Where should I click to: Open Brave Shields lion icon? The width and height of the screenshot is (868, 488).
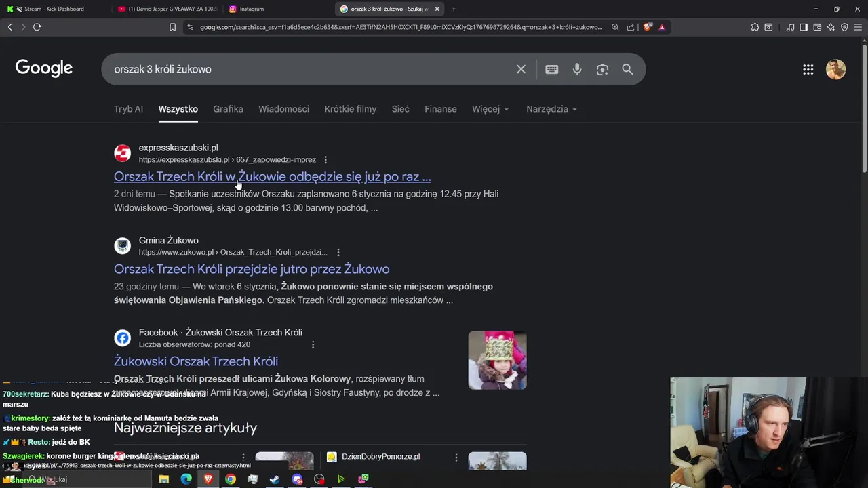pyautogui.click(x=648, y=27)
